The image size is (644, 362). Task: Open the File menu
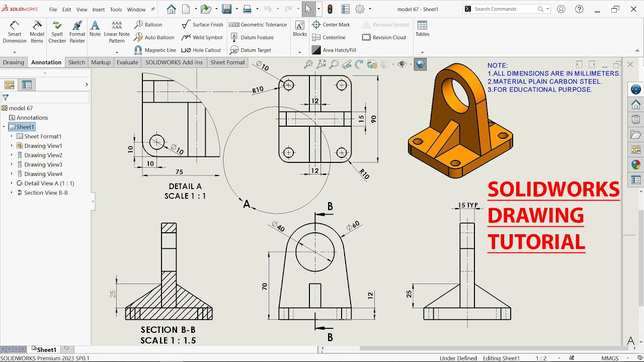pyautogui.click(x=53, y=10)
